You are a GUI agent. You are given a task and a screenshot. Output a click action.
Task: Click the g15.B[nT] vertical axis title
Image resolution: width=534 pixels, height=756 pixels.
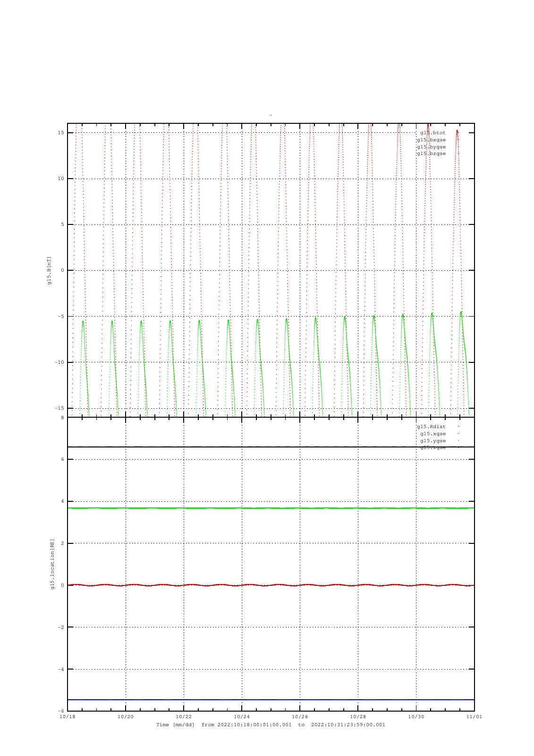(x=49, y=270)
